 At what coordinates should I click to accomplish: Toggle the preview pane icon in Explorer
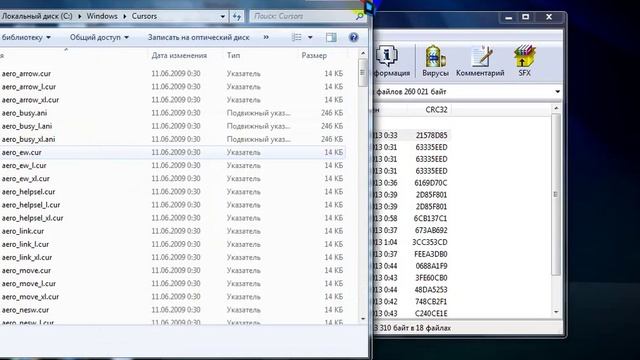pyautogui.click(x=331, y=38)
